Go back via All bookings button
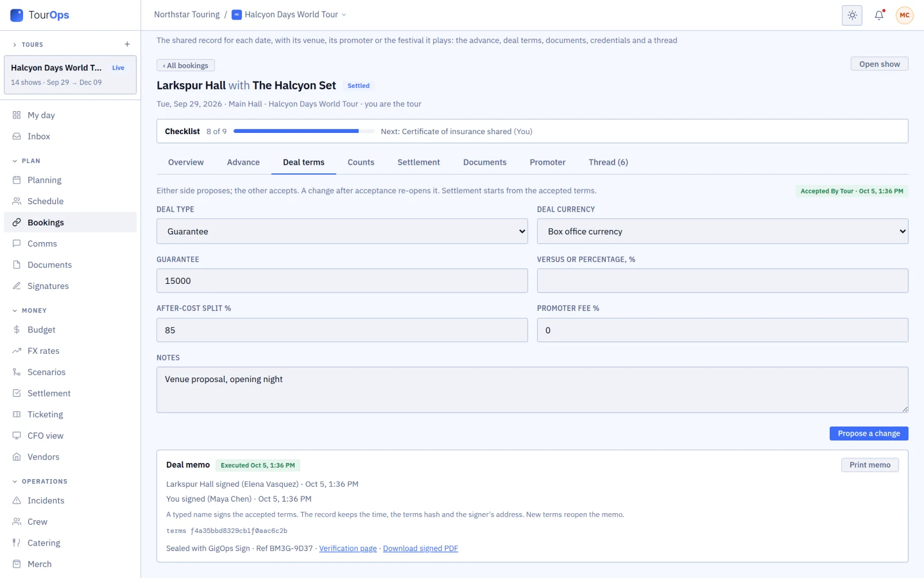 185,65
